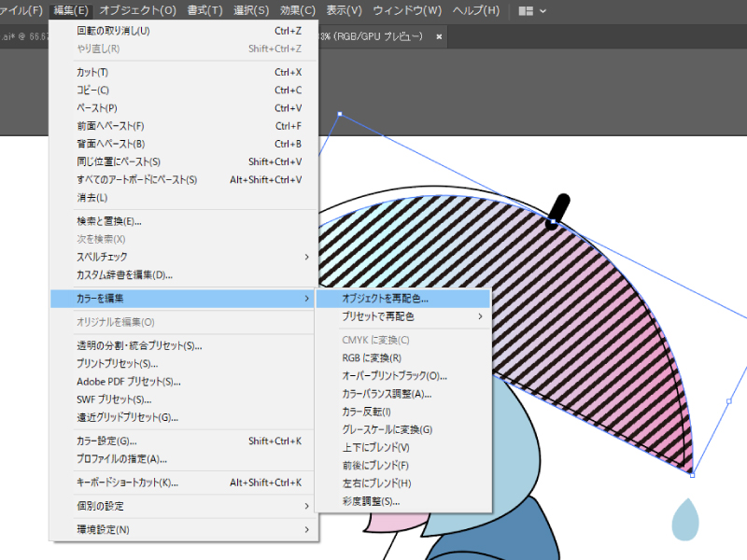
Task: Click RGB に変換 in the color submenu
Action: coord(372,357)
